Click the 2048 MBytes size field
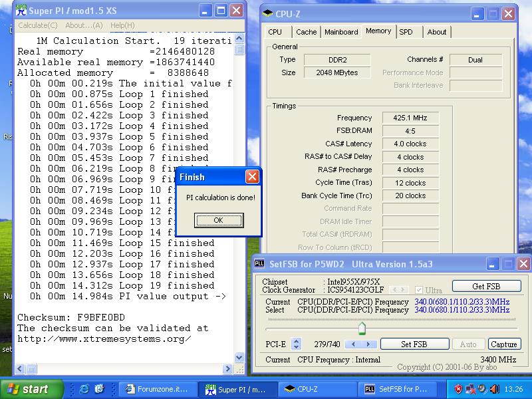Image resolution: width=532 pixels, height=399 pixels. 337,72
